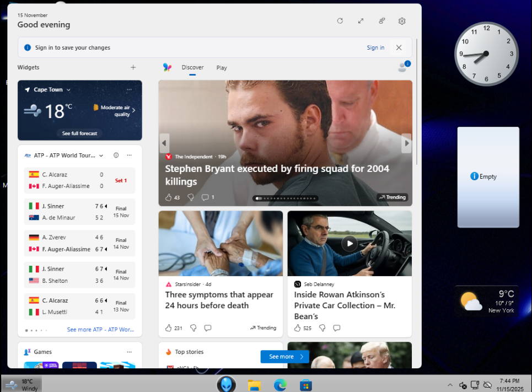
Task: Open Inside Rowan Atkinson's Car Collection article
Action: click(x=345, y=305)
